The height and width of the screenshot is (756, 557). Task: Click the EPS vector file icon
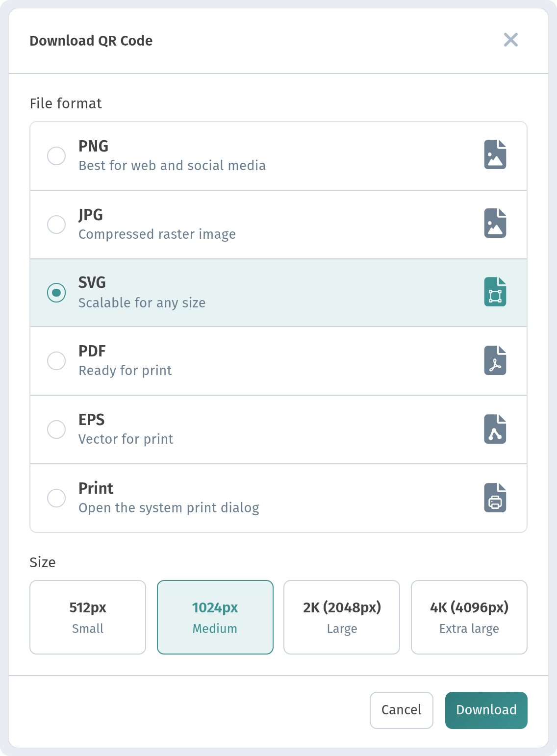pos(495,429)
